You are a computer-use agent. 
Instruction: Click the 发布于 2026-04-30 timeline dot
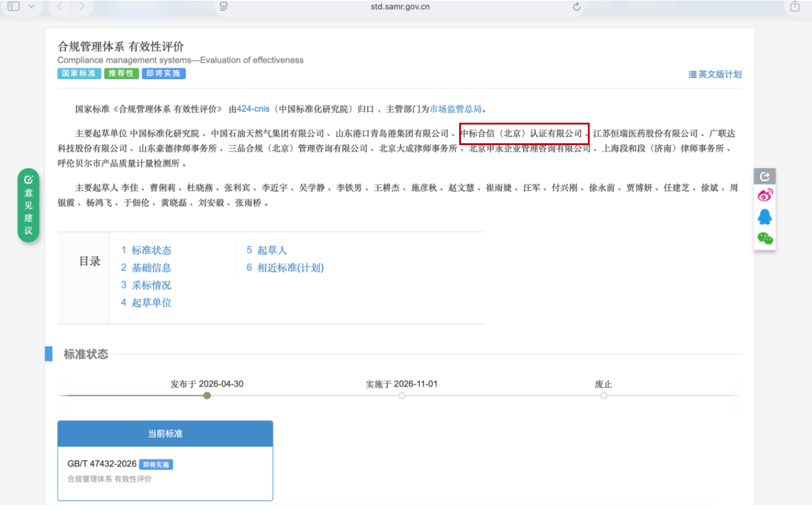click(207, 395)
